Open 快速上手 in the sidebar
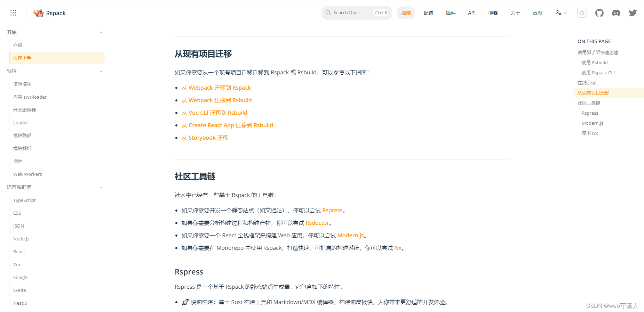This screenshot has width=644, height=312. [57, 58]
